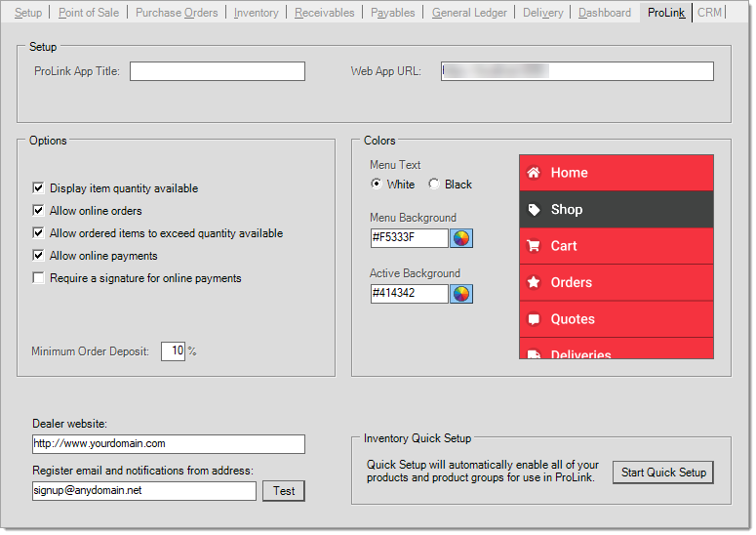Click the Orders star icon
The height and width of the screenshot is (535, 756).
coord(534,282)
